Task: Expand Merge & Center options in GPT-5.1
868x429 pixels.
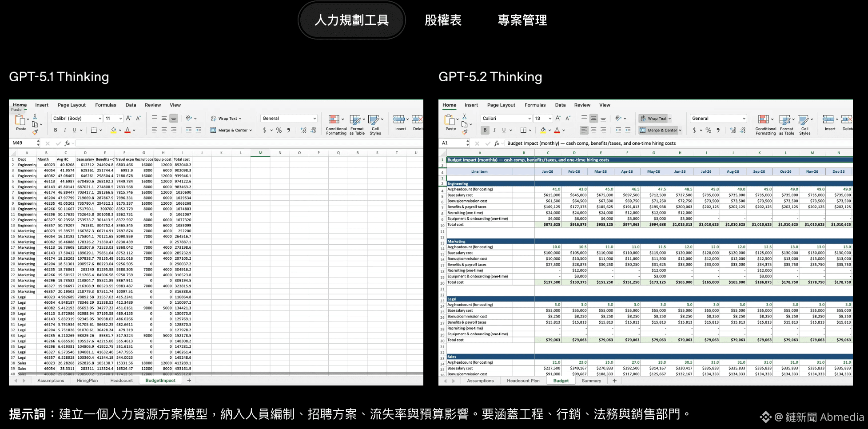Action: pyautogui.click(x=251, y=131)
